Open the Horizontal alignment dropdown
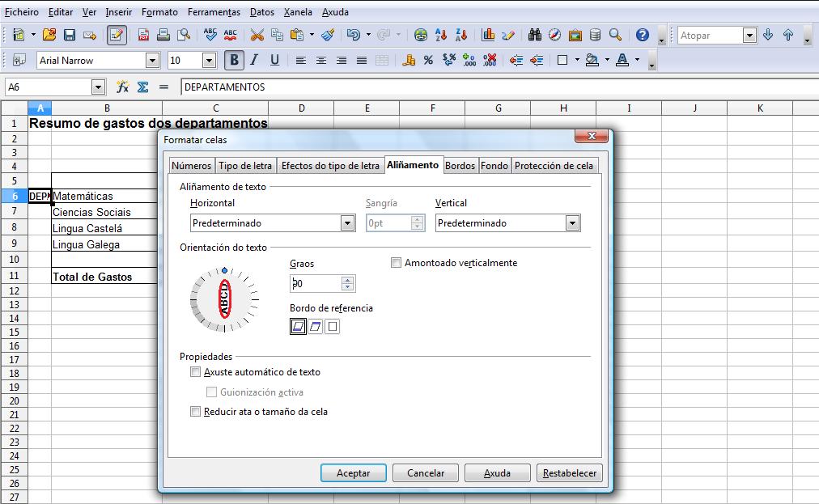This screenshot has height=504, width=819. coord(348,223)
